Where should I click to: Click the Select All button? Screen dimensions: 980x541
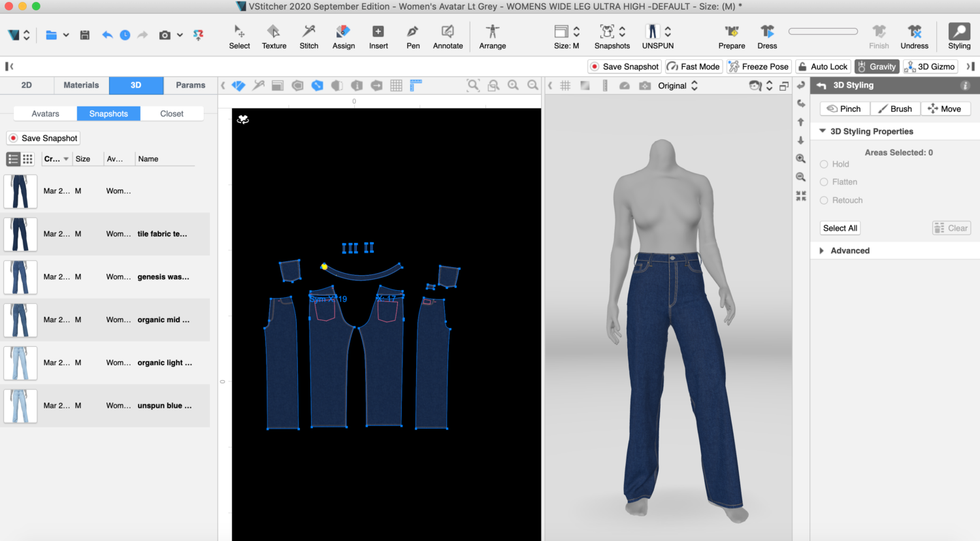coord(840,228)
